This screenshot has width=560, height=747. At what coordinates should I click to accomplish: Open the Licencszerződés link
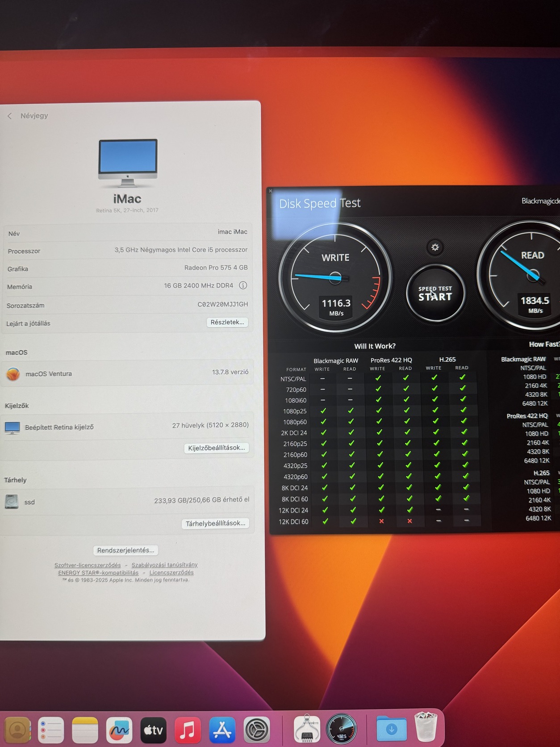click(x=171, y=572)
